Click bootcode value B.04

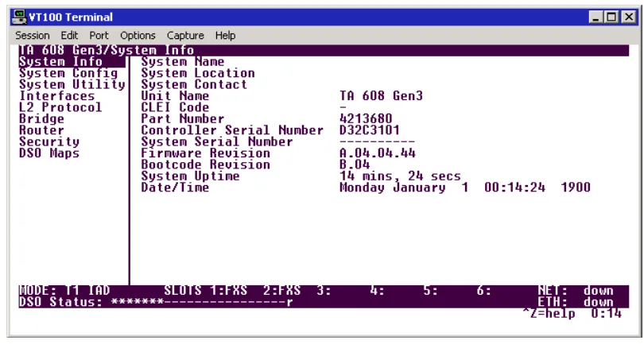(355, 165)
